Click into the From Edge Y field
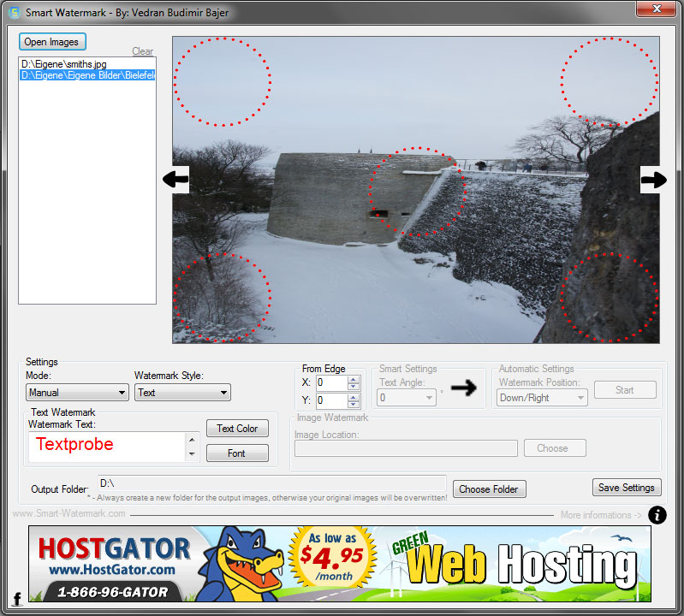The height and width of the screenshot is (616, 684). point(332,400)
